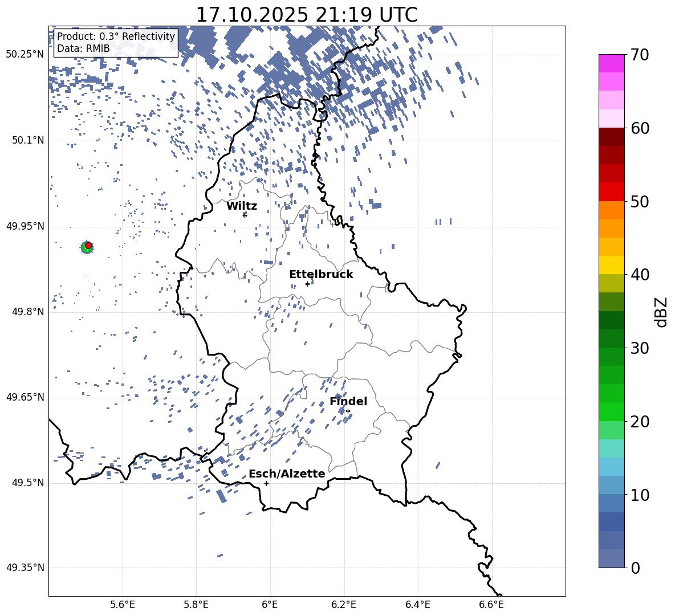
Task: Click the 49.95°N latitude tick label
Action: tap(25, 226)
